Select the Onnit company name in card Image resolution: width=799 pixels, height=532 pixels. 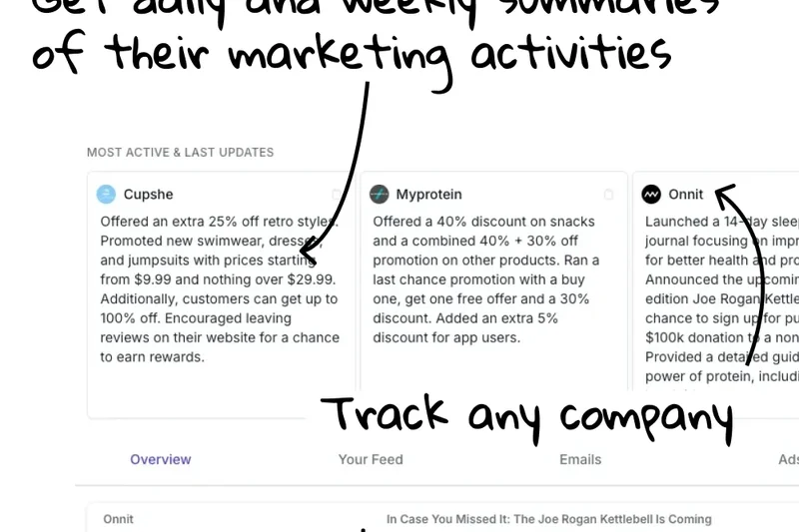(686, 195)
